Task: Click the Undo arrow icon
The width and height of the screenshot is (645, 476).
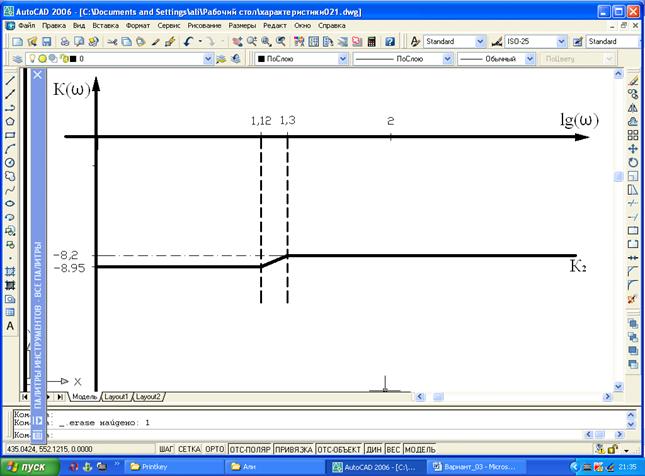Action: [188, 42]
